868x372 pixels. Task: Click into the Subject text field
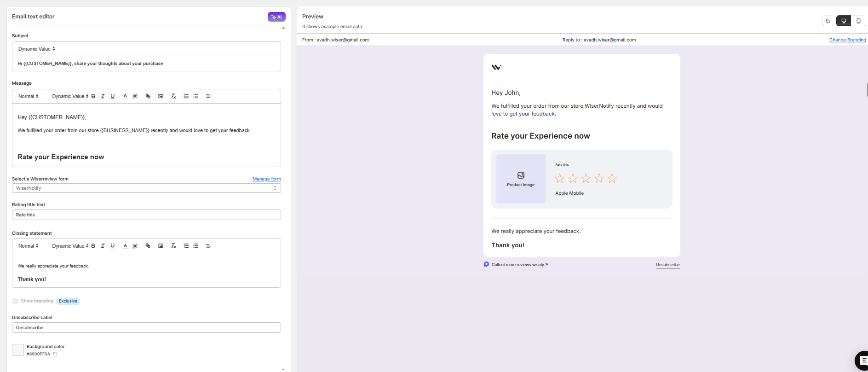pyautogui.click(x=146, y=64)
